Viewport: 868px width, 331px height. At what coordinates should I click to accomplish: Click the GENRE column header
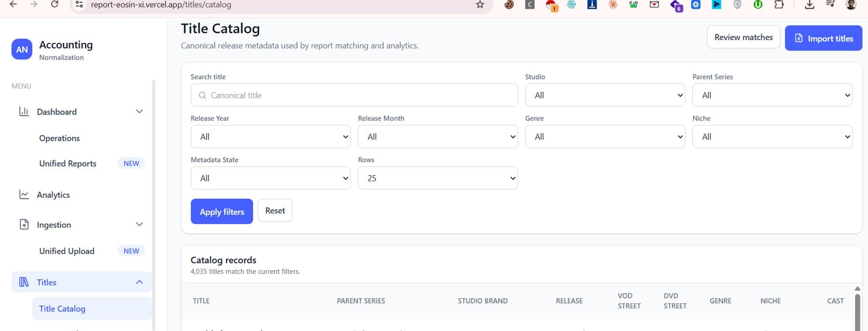[x=720, y=301]
